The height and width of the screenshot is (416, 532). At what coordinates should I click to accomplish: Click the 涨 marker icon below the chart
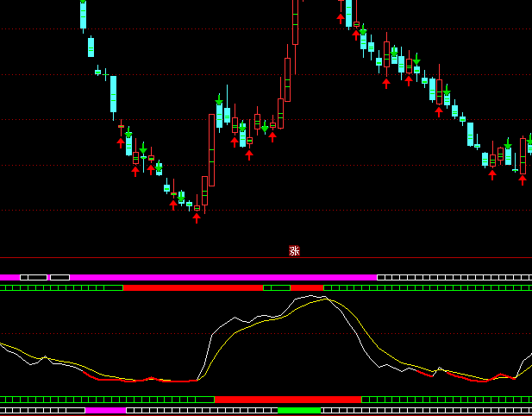pos(294,250)
